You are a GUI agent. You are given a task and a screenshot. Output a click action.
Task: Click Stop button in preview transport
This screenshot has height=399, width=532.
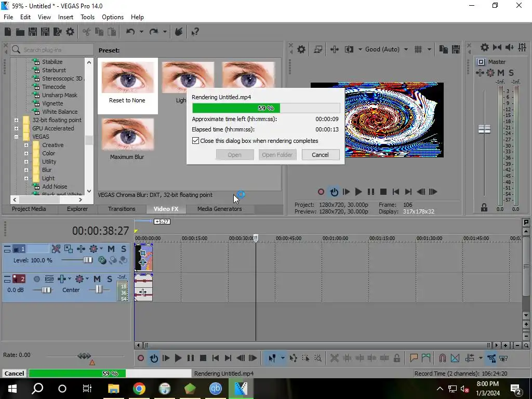383,192
